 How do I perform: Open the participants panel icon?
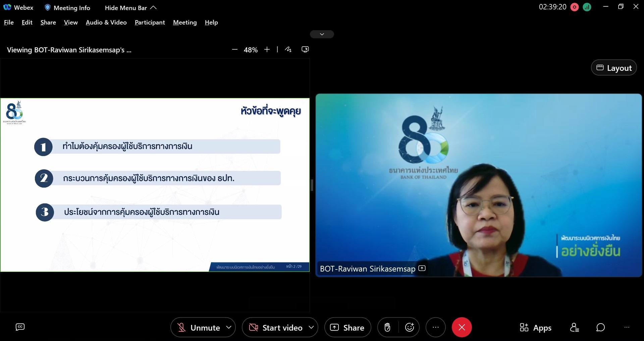click(x=574, y=327)
